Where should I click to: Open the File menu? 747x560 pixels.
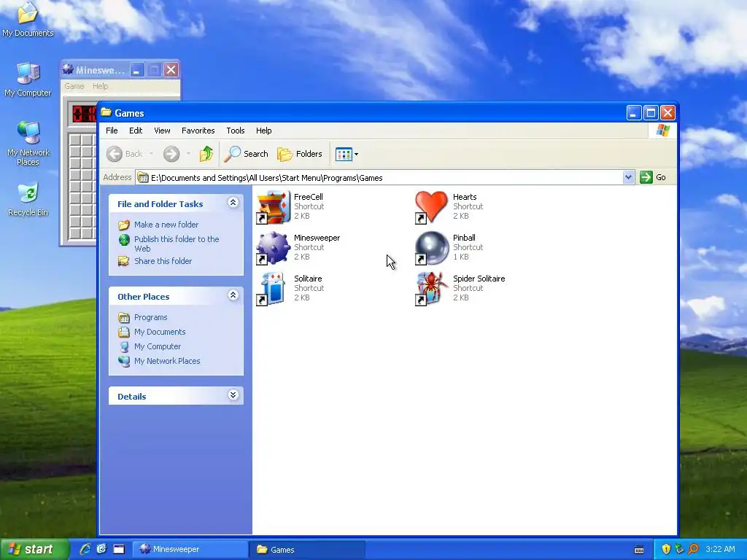click(x=112, y=131)
